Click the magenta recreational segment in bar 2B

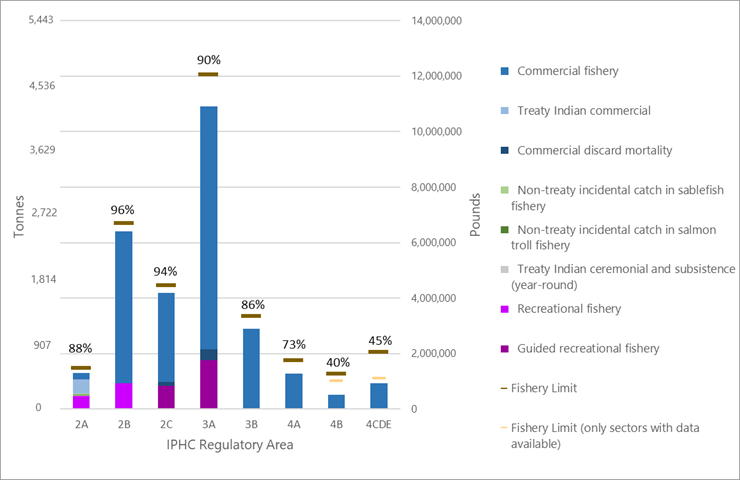[123, 396]
